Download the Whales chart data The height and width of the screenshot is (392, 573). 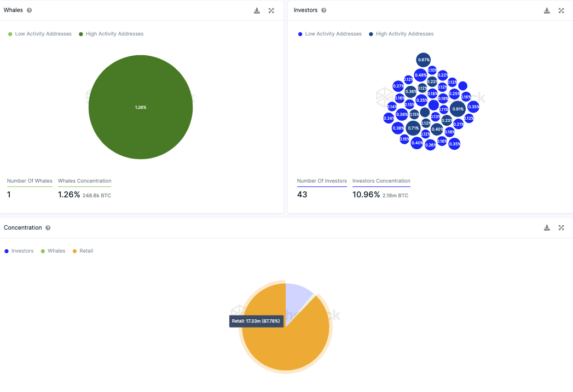pyautogui.click(x=257, y=10)
